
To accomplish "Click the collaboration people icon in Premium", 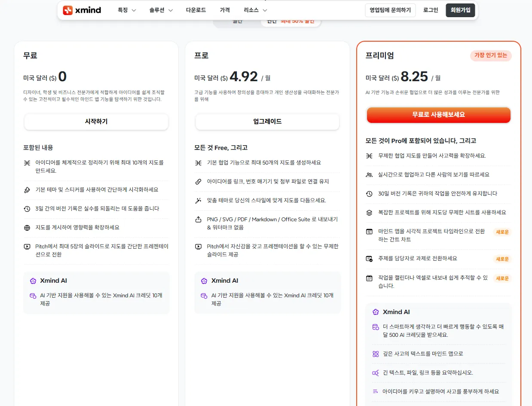I will tap(369, 175).
